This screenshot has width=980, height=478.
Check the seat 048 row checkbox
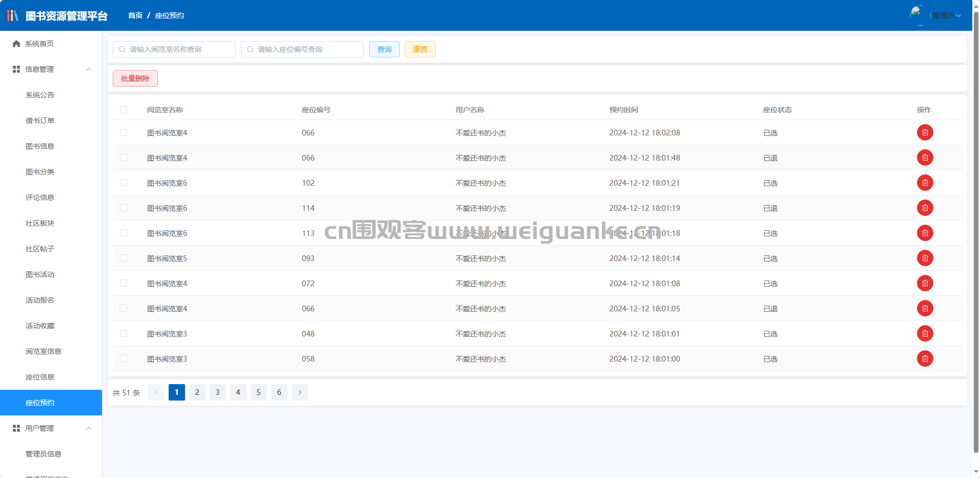(124, 333)
